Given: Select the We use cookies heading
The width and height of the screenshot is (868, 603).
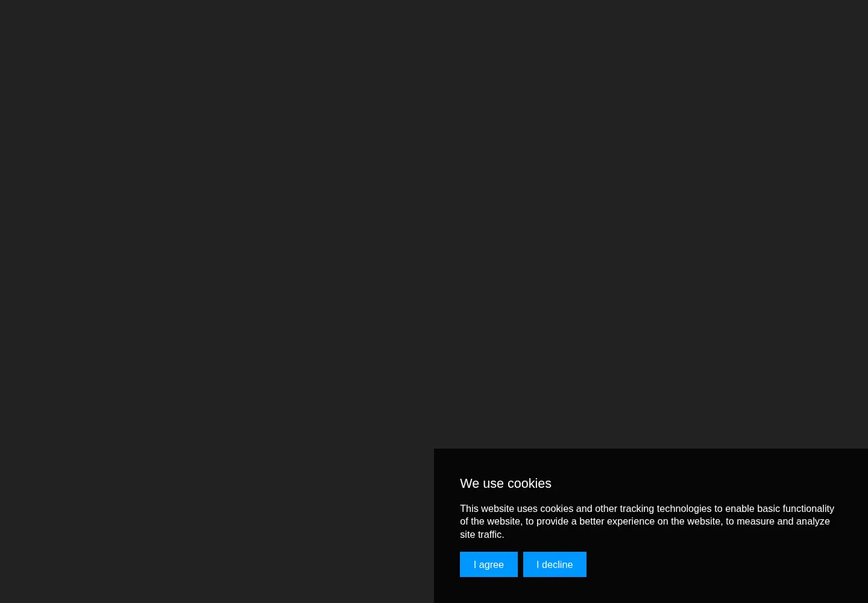Looking at the screenshot, I should coord(506,484).
